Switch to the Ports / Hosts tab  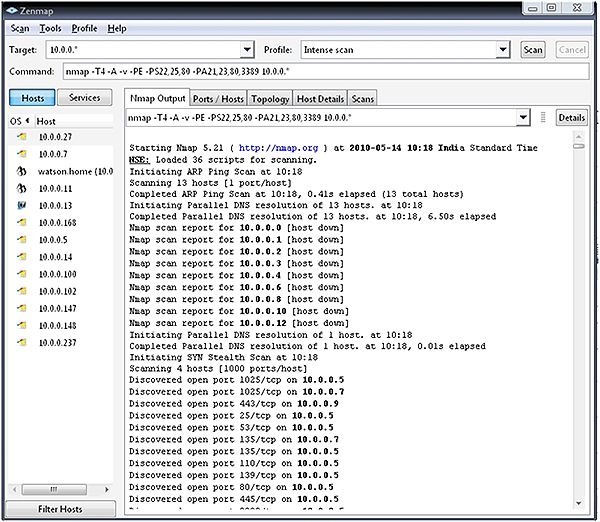218,99
